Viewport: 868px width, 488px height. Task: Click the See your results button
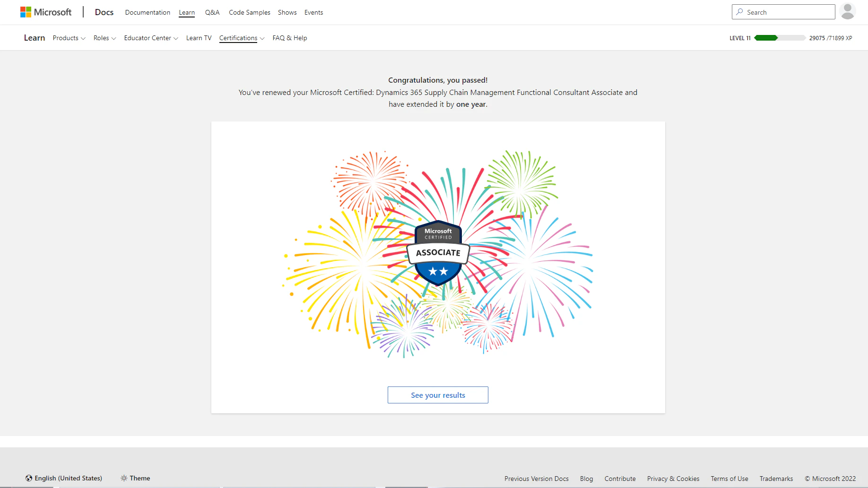click(x=438, y=395)
